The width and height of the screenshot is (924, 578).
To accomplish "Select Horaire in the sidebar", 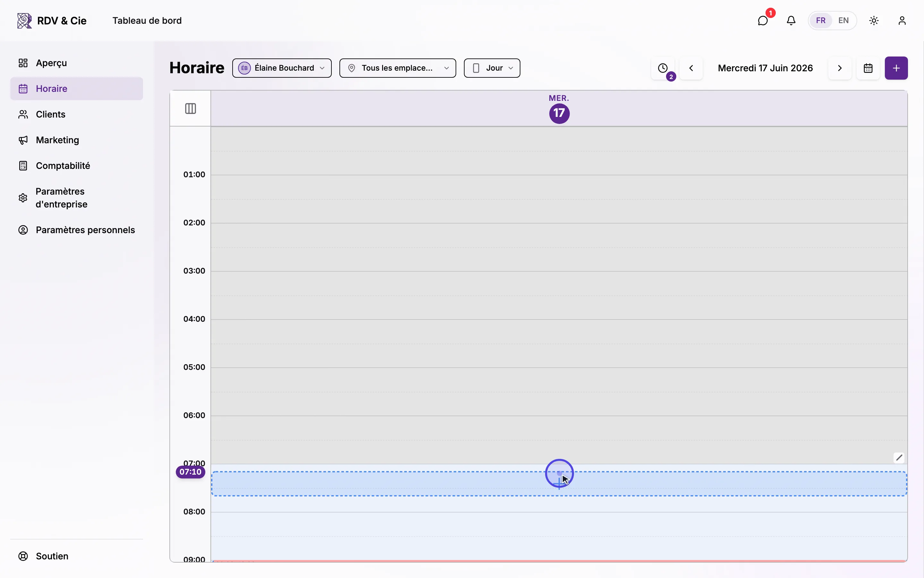I will [x=76, y=89].
